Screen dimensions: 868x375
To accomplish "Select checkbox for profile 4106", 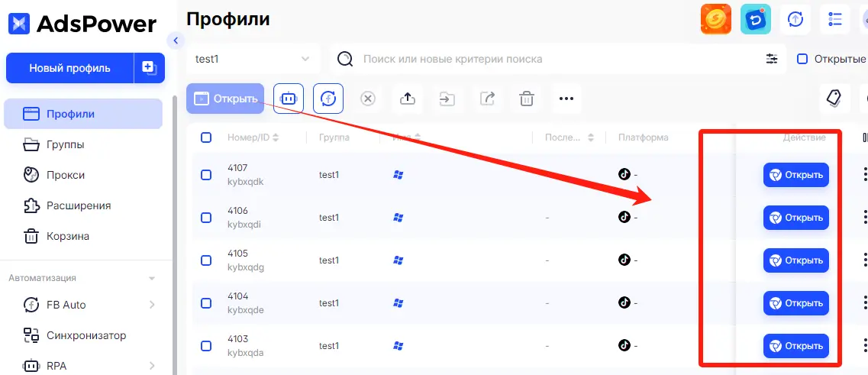I will coord(206,218).
